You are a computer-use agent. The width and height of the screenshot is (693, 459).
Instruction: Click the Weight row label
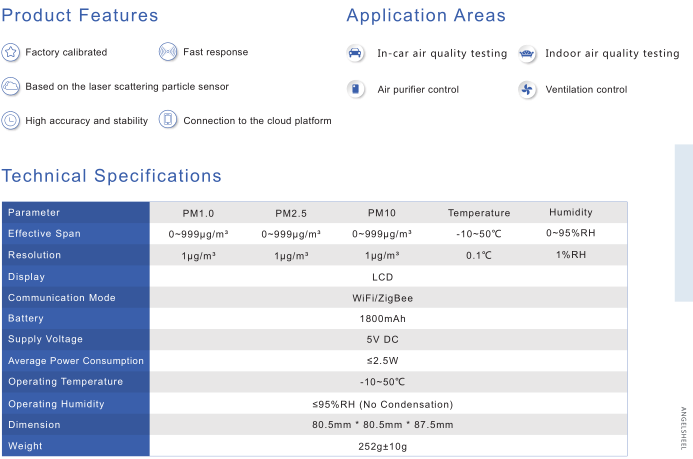point(25,446)
